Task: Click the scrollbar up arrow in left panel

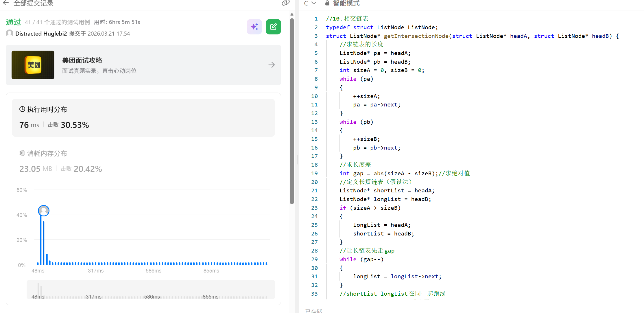Action: pos(292,14)
